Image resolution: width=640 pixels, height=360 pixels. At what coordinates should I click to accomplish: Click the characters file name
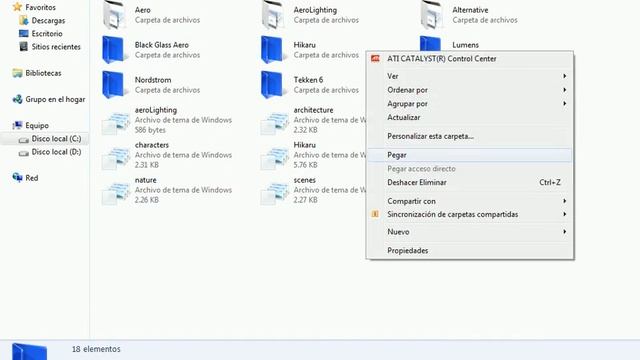tap(152, 145)
